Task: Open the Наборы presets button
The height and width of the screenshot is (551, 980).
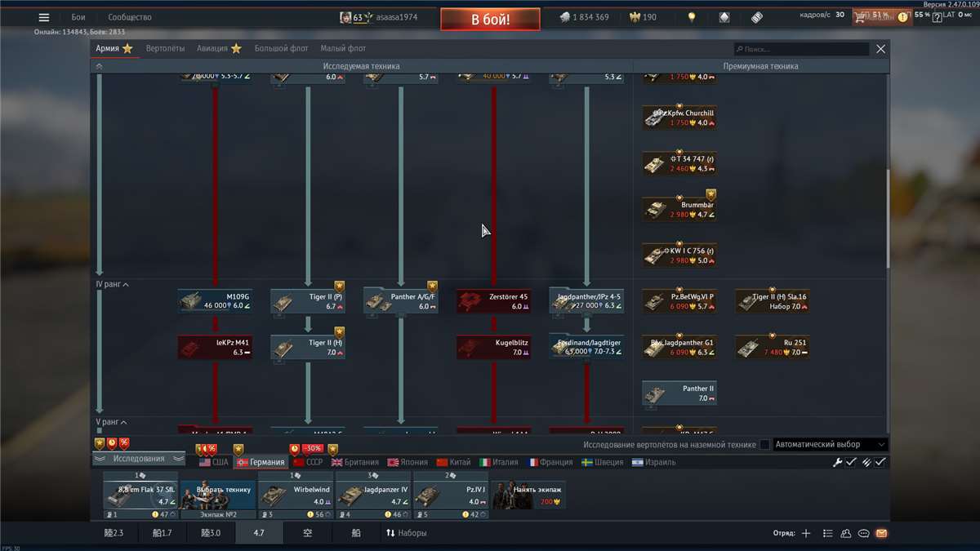Action: click(406, 533)
